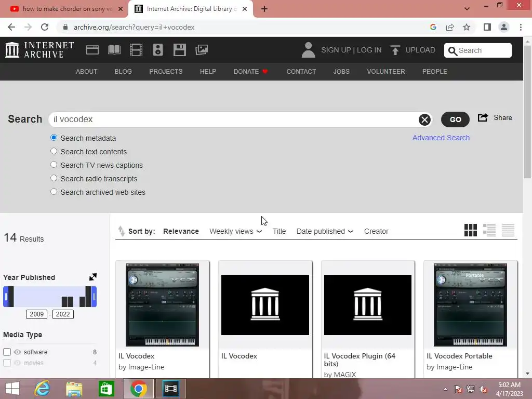This screenshot has height=399, width=532.
Task: Click the GO search button
Action: 455,119
